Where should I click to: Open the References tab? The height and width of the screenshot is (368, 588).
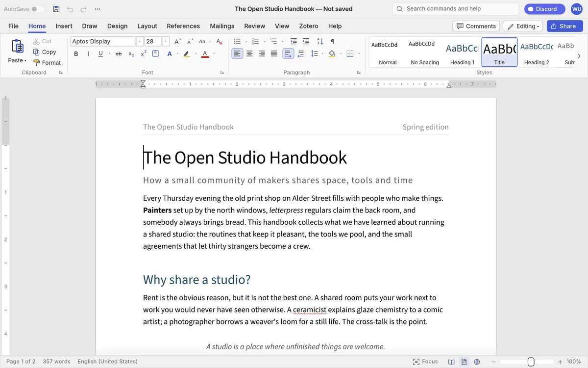183,26
